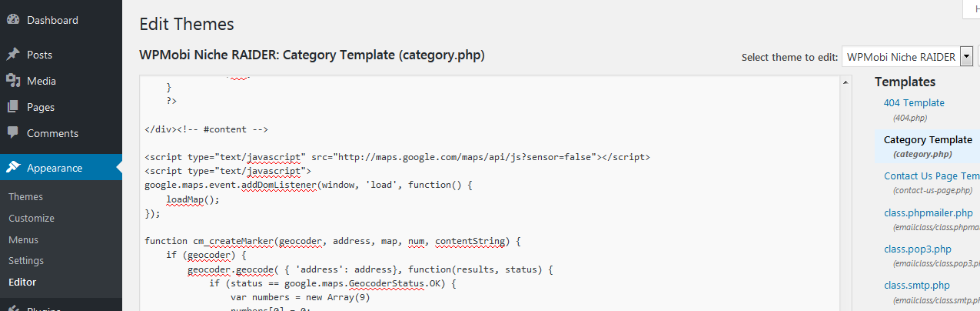980x311 pixels.
Task: Click the Comments speech bubble icon
Action: click(x=12, y=133)
